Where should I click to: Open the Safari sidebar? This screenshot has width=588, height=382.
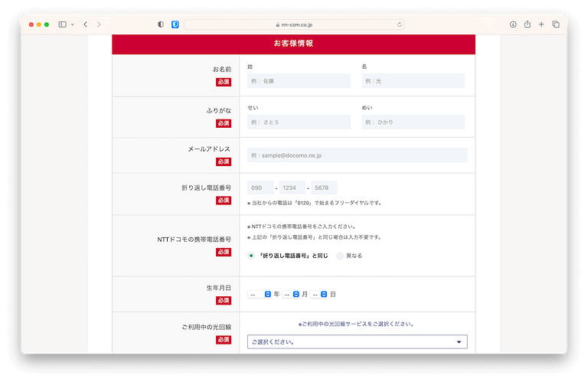click(x=63, y=24)
